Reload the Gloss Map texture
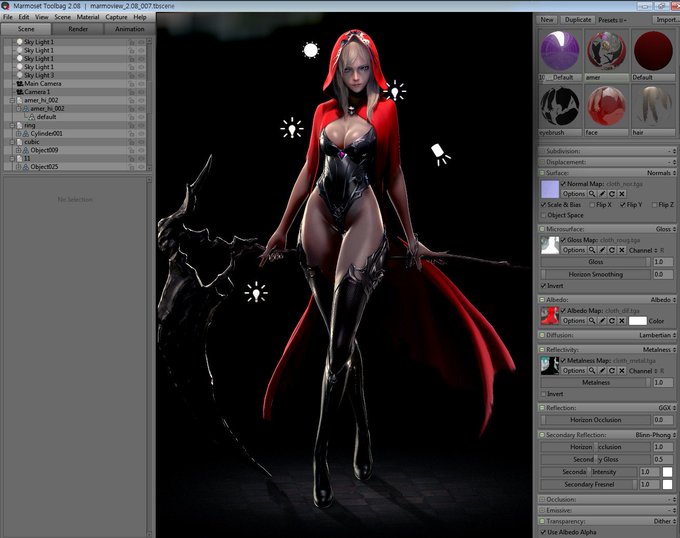Screen dimensions: 680x538 tap(612, 250)
